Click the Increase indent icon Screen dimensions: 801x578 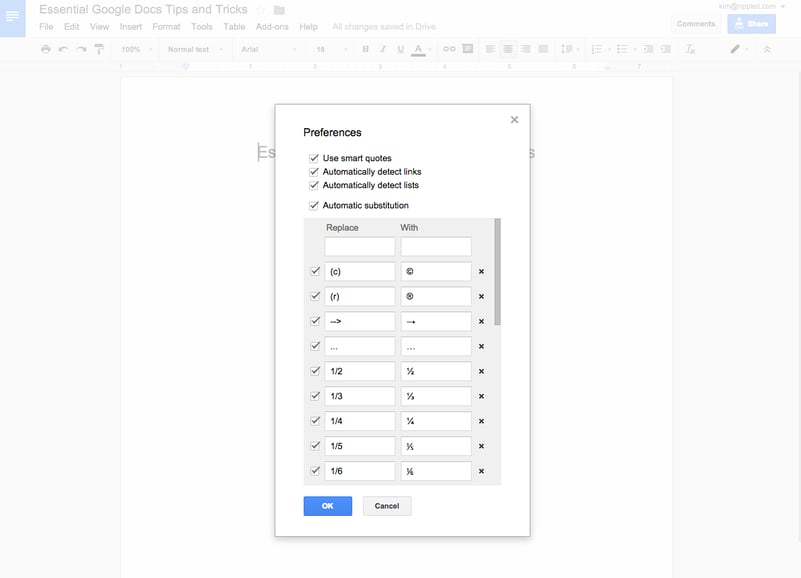(666, 49)
